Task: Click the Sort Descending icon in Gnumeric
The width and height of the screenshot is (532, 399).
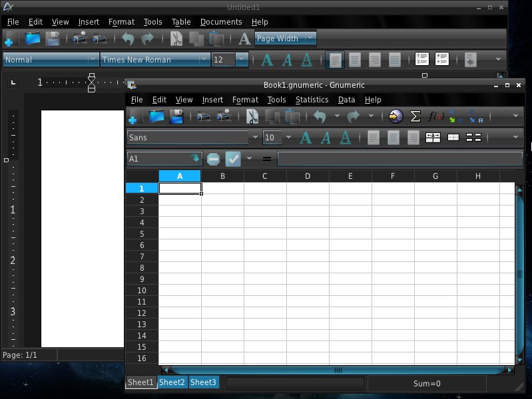Action: point(475,116)
